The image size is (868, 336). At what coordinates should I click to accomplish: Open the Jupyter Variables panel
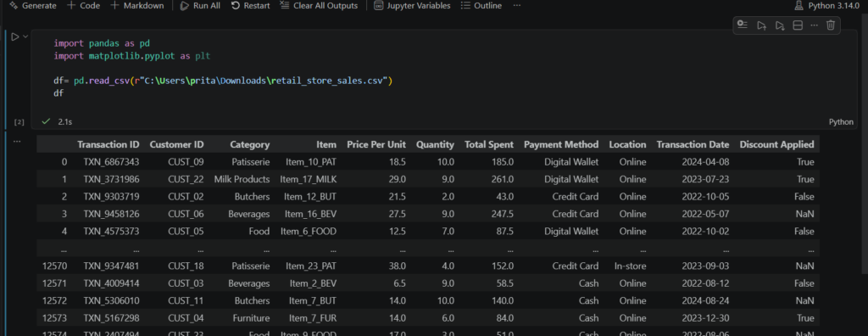coord(413,6)
